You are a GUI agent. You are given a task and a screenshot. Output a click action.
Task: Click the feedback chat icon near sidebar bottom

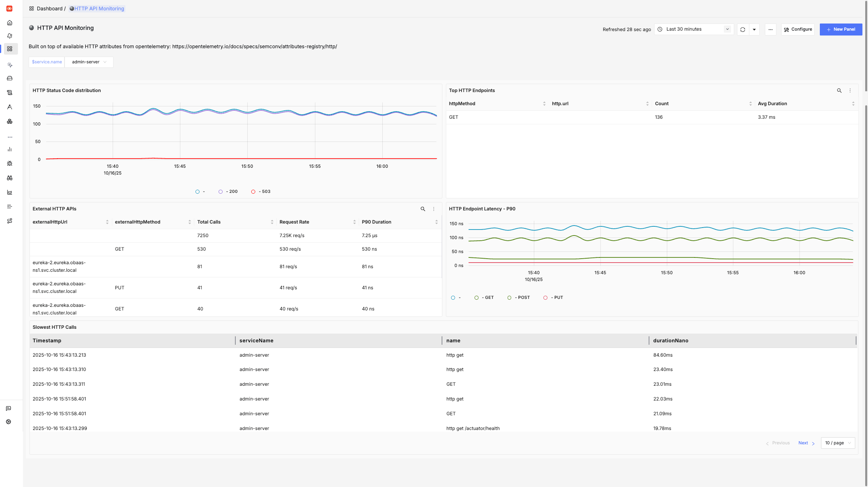point(8,408)
